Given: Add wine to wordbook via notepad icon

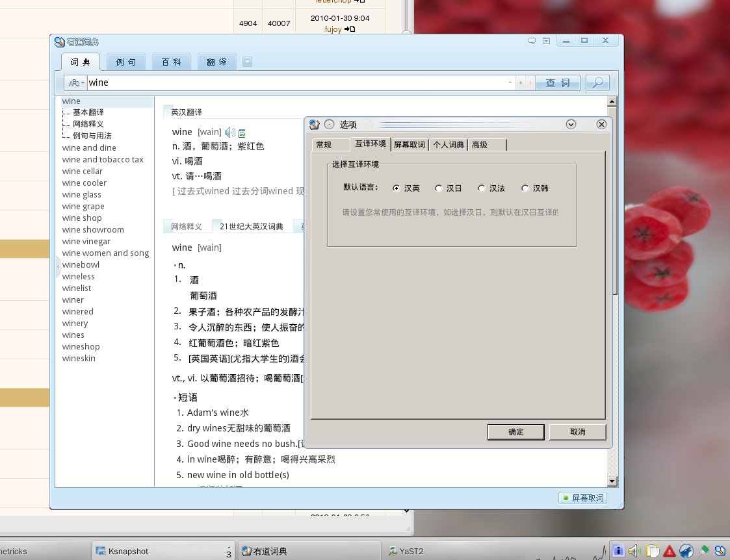Looking at the screenshot, I should pos(242,133).
